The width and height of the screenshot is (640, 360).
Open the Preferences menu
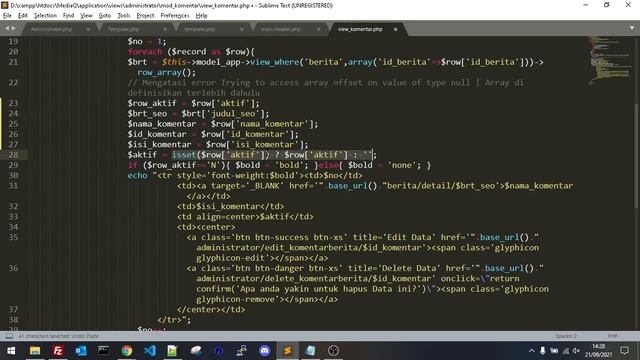click(175, 16)
